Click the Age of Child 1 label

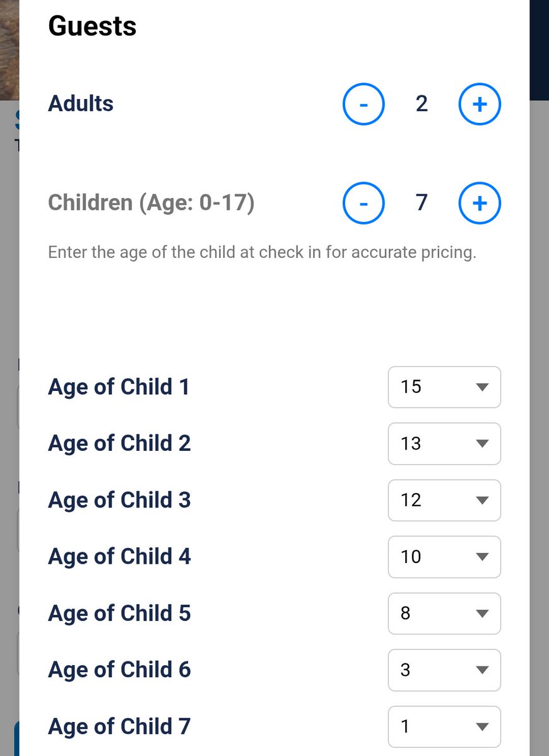(x=119, y=387)
